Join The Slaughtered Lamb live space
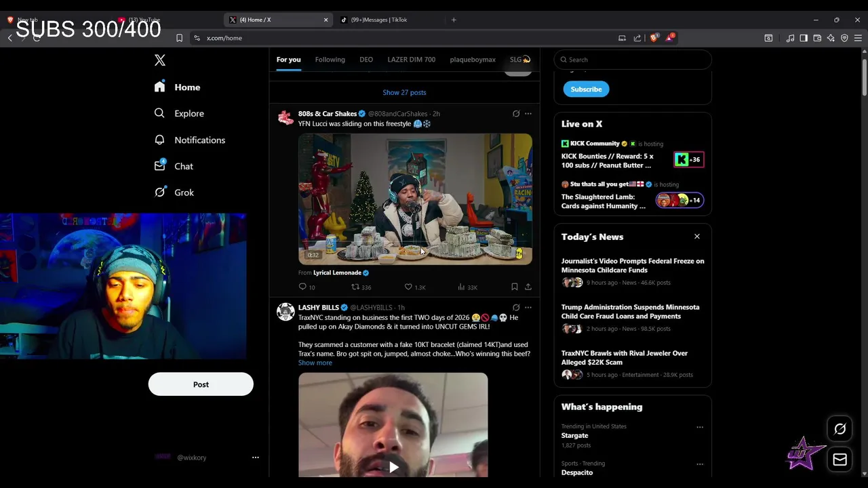The height and width of the screenshot is (488, 868). point(604,201)
